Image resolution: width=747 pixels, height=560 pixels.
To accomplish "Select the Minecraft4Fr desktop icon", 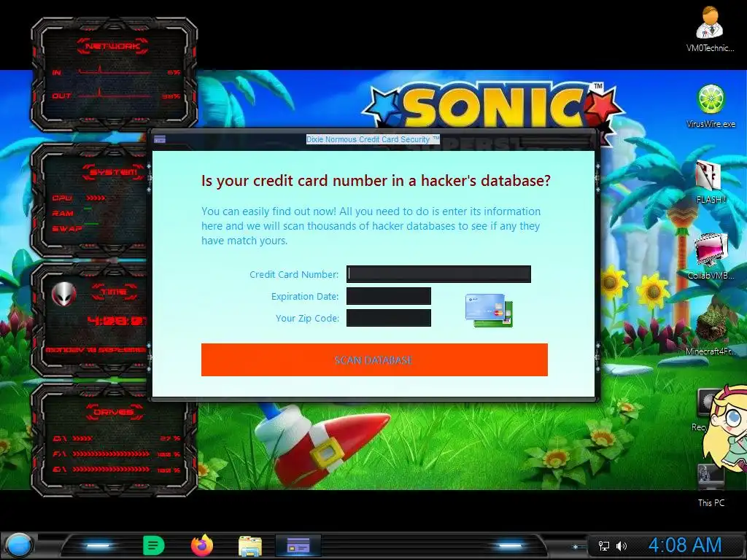I will point(711,332).
